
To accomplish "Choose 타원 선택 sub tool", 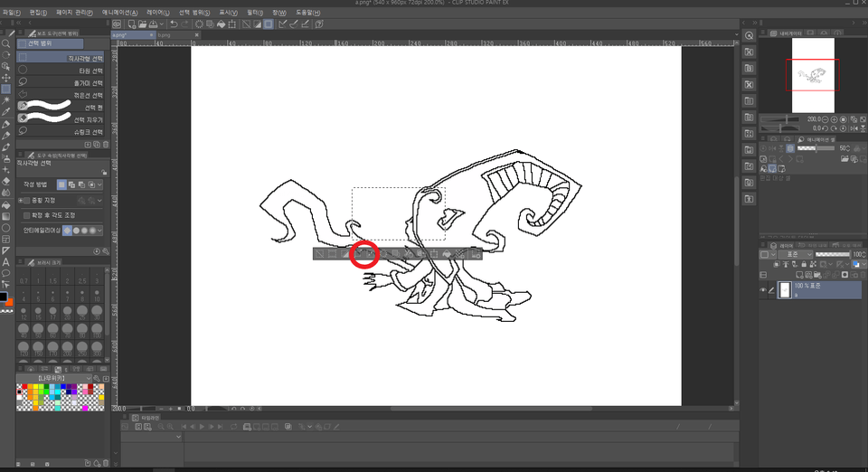I will click(x=61, y=71).
